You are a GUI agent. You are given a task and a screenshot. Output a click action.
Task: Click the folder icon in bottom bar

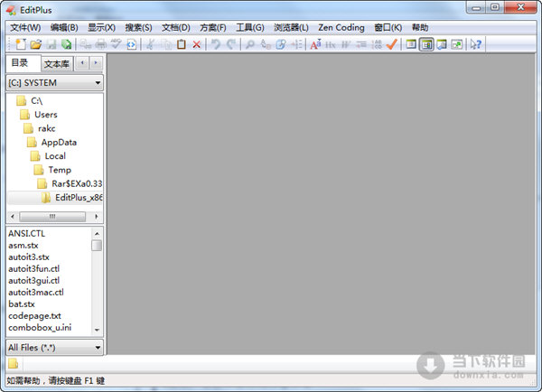click(x=14, y=364)
